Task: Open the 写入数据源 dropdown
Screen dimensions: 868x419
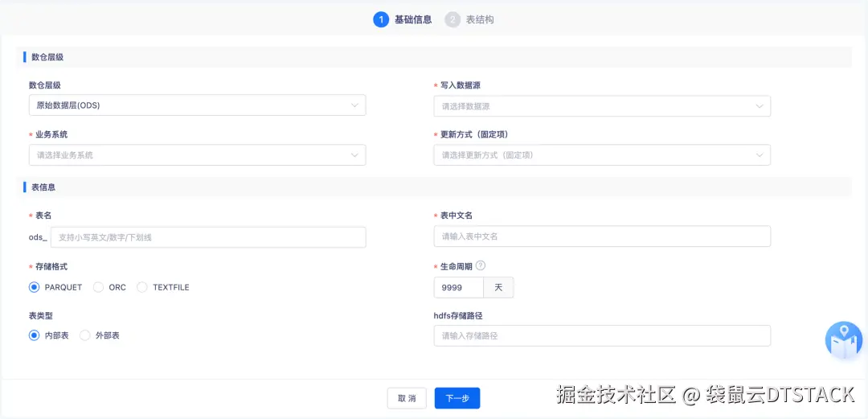Action: (x=602, y=106)
